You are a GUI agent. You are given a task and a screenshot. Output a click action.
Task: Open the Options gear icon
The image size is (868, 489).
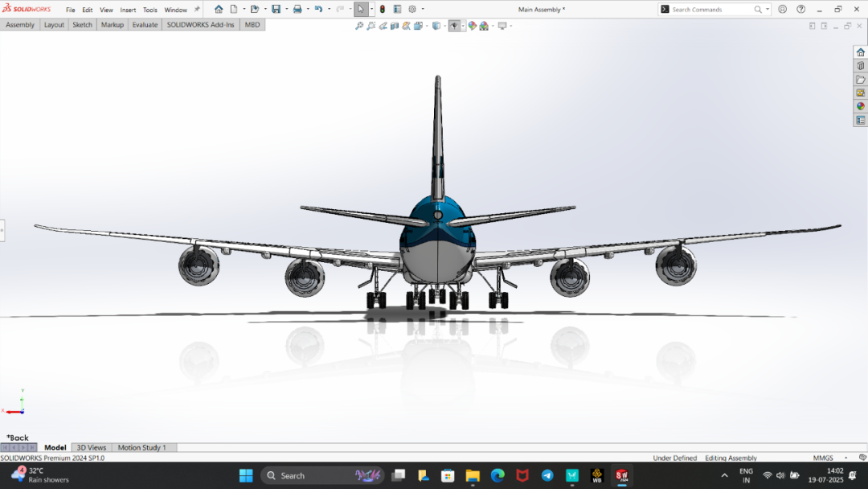tap(412, 10)
